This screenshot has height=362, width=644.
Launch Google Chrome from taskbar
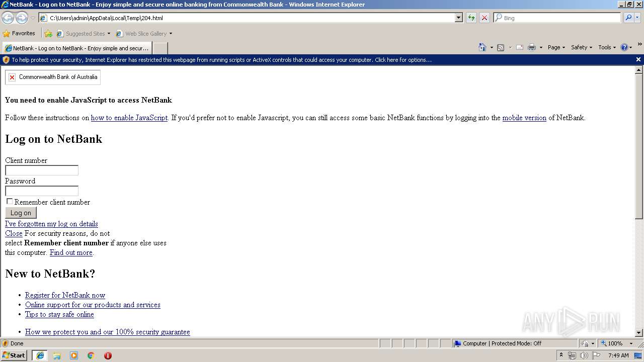pos(91,355)
